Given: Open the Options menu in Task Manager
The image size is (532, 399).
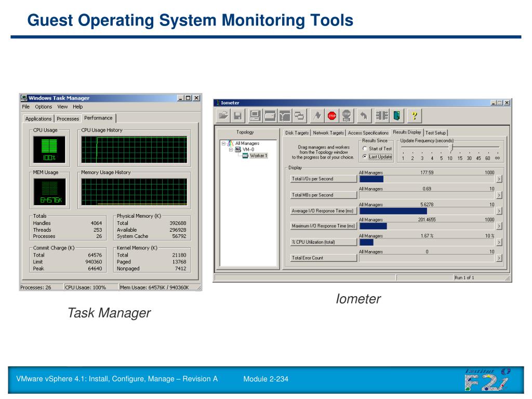Looking at the screenshot, I should [44, 107].
